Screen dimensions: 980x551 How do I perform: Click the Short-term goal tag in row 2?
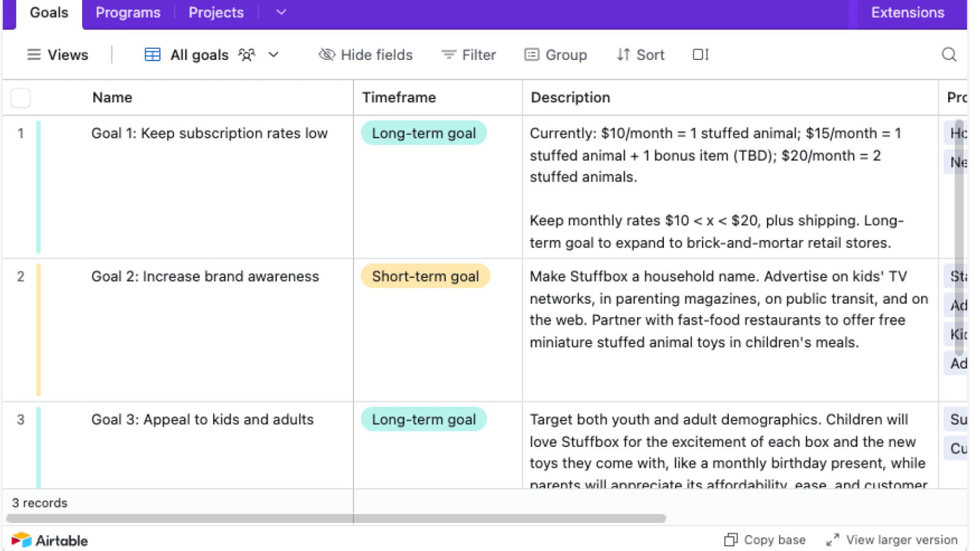(x=426, y=276)
